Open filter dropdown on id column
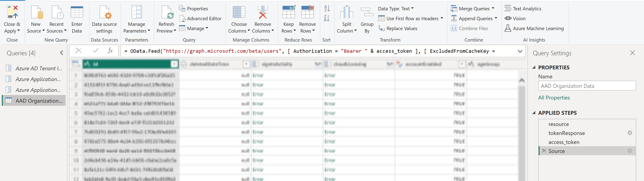644x181 pixels. point(174,64)
